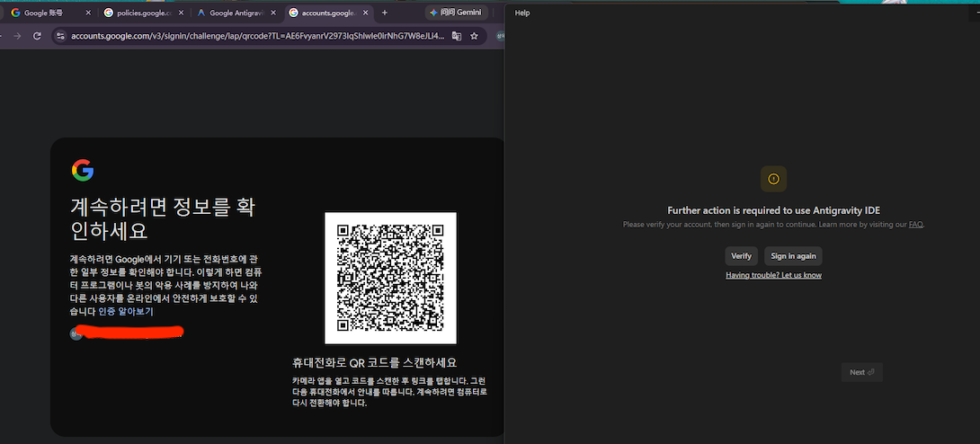Click the Next button in Antigravity
The height and width of the screenshot is (444, 980).
pos(862,372)
